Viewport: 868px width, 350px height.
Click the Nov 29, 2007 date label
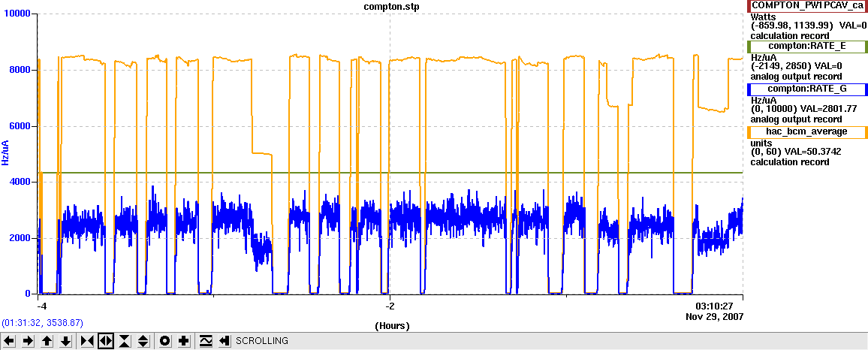pyautogui.click(x=714, y=316)
